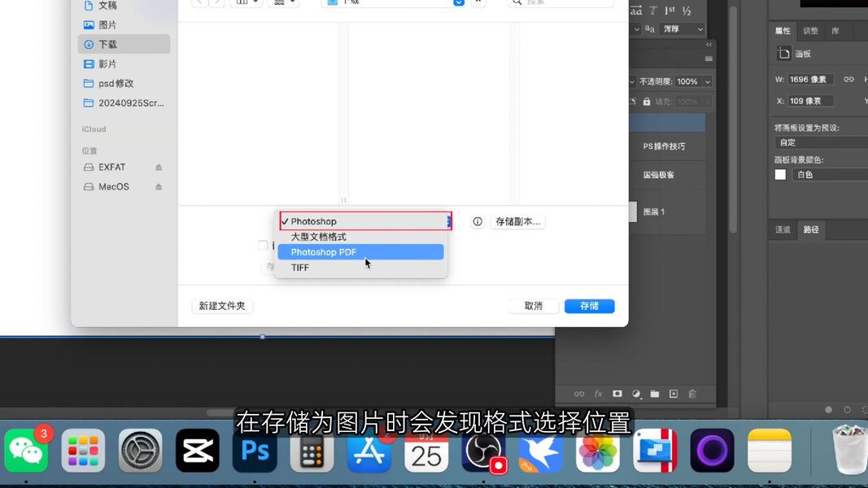The height and width of the screenshot is (488, 868).
Task: Click the lock-all layer icon
Action: point(647,102)
